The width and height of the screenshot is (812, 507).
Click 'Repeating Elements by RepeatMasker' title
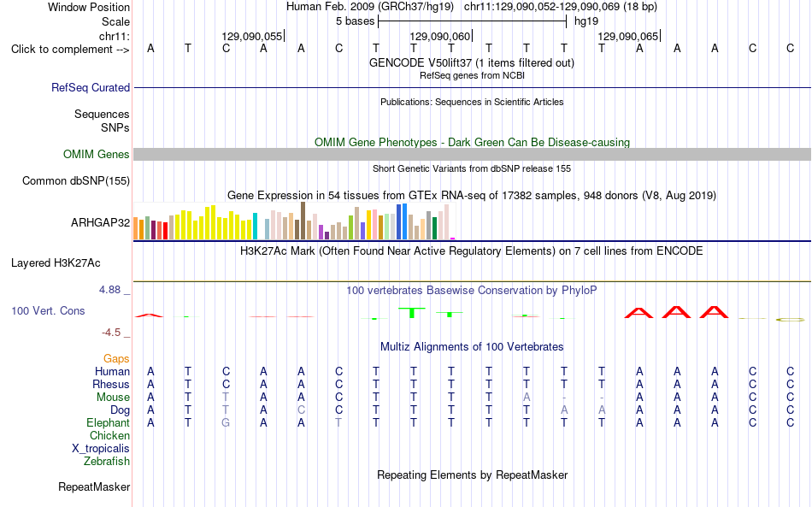pos(473,475)
